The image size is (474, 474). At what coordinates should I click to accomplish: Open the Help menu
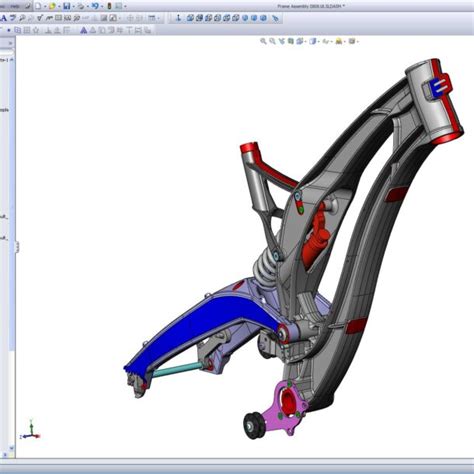15,6
